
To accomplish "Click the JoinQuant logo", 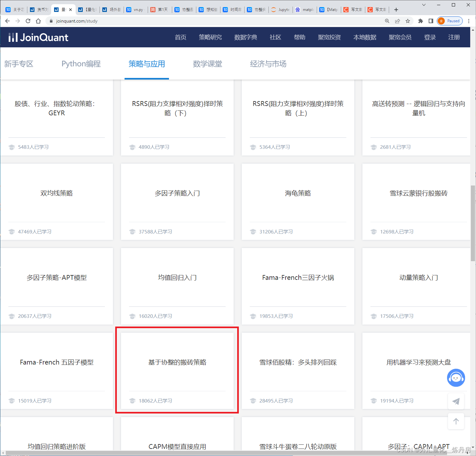I will point(38,37).
